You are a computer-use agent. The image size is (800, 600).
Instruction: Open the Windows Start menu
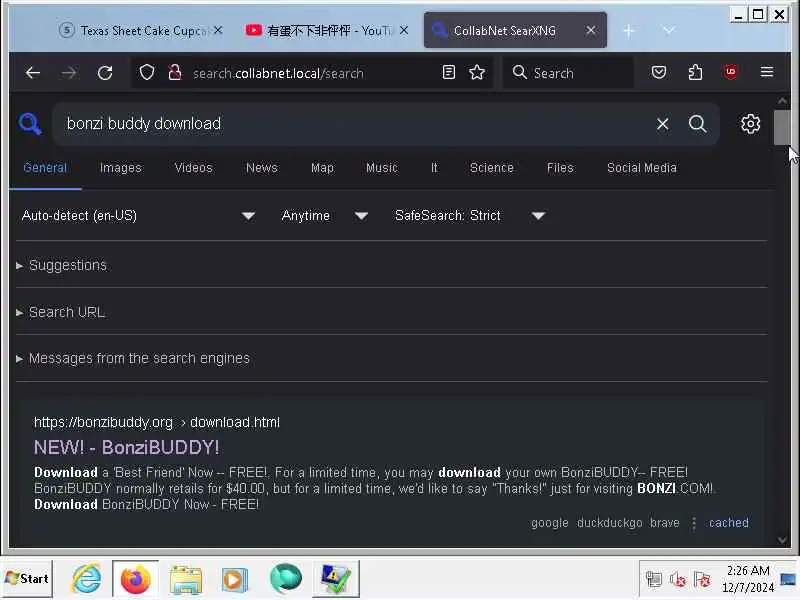(x=27, y=579)
